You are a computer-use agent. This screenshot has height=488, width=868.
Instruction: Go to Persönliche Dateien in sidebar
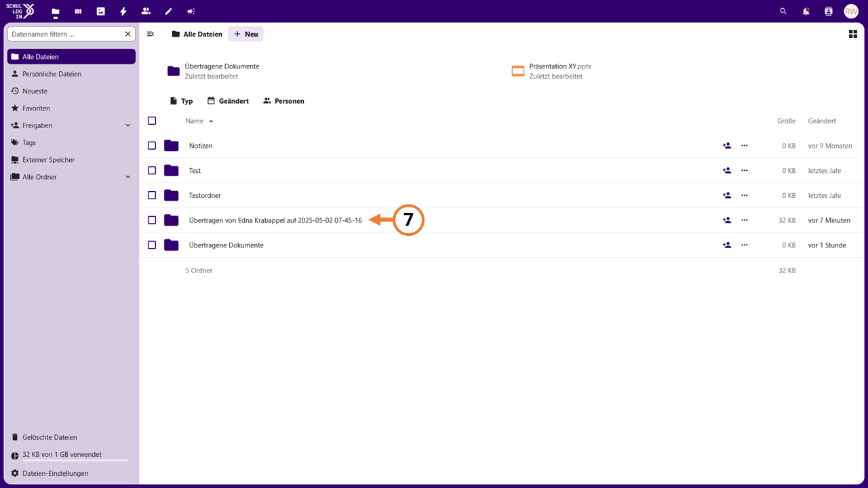(71, 74)
